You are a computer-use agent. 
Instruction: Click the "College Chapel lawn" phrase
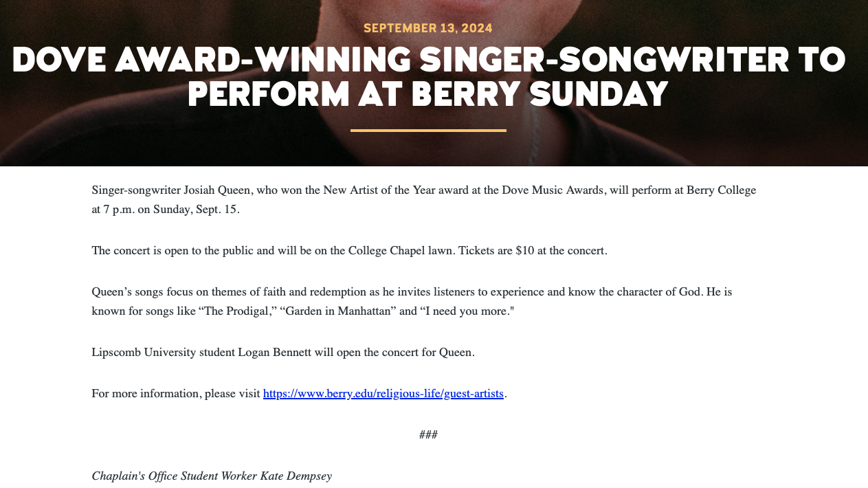point(401,251)
